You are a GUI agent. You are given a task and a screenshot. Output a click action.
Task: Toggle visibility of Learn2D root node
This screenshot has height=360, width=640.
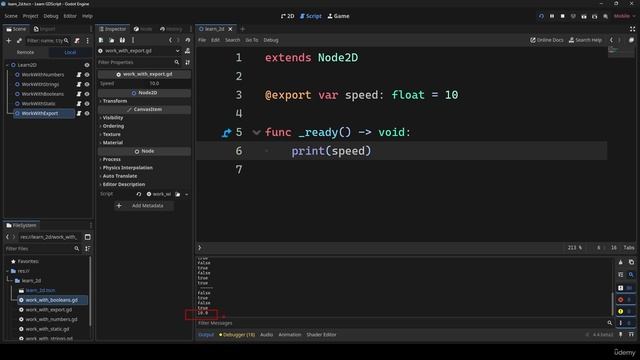click(x=87, y=65)
